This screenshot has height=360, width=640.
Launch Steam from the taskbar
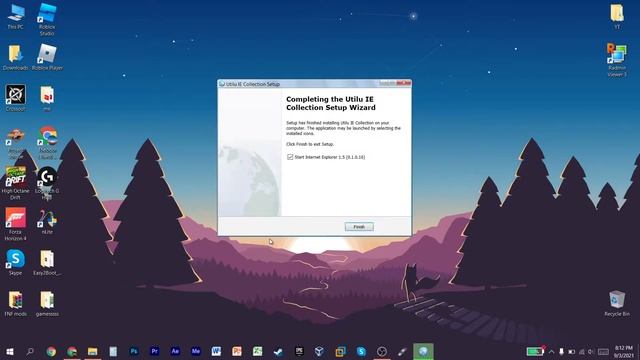tap(278, 351)
